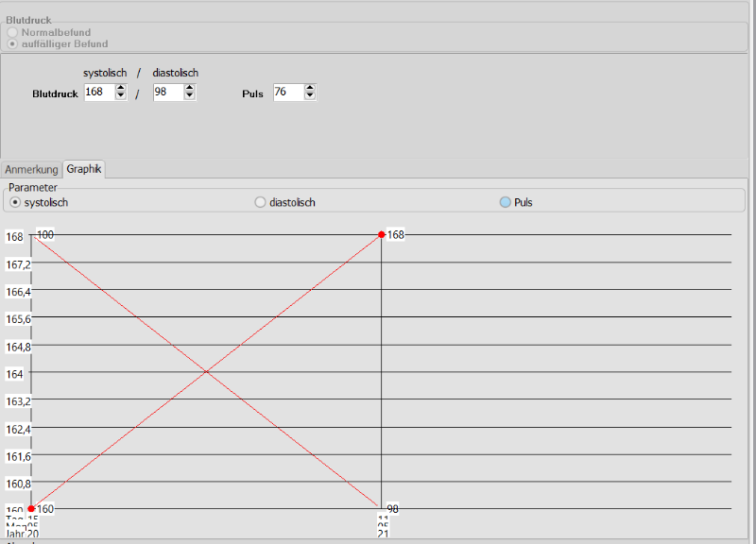
Task: Choose the diastolisch parameter radio button
Action: point(261,202)
